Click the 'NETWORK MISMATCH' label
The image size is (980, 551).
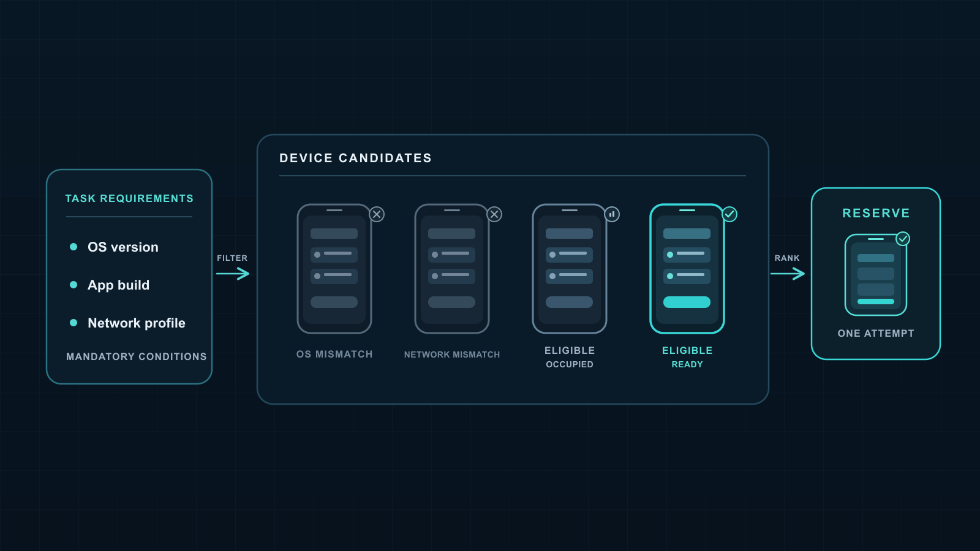click(x=452, y=354)
